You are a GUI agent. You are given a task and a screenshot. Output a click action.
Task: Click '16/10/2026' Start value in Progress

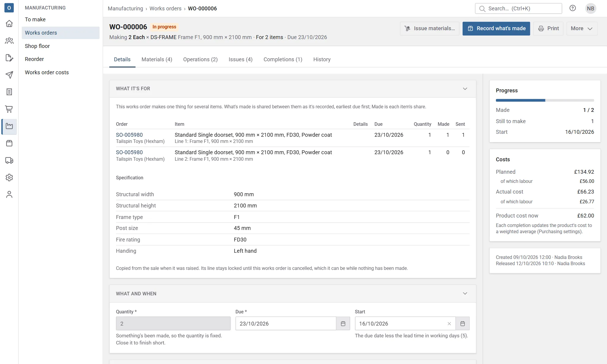(579, 132)
